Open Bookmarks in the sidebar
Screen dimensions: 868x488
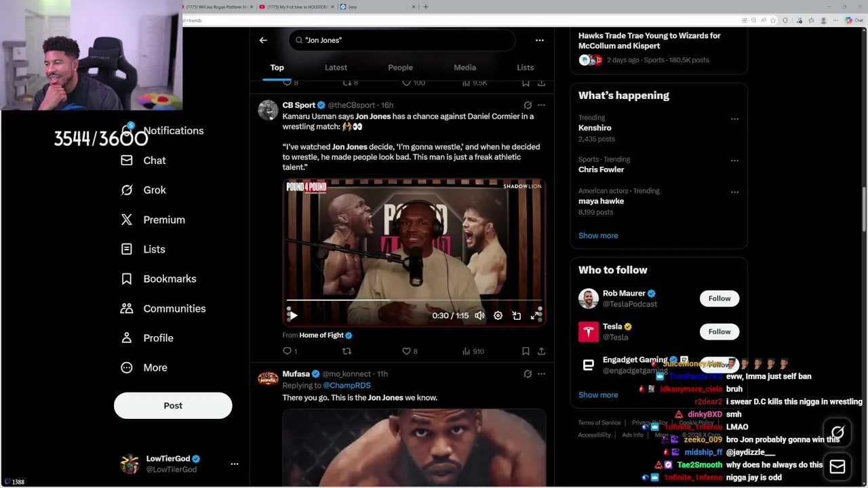point(159,279)
